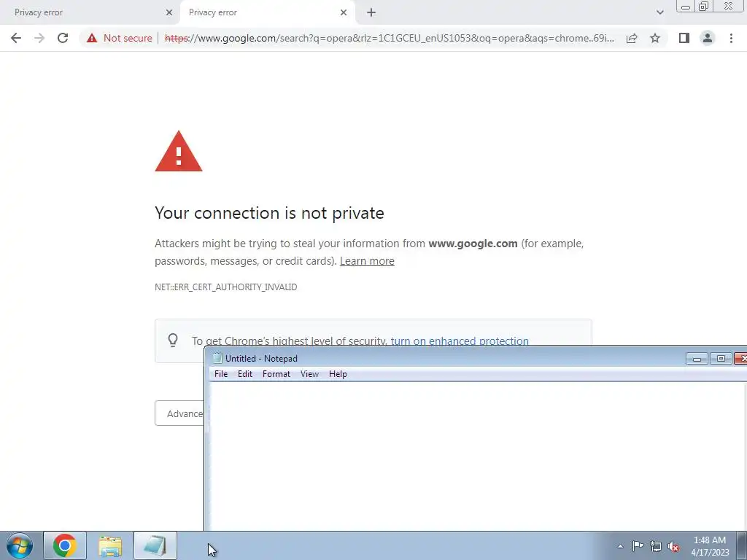Image resolution: width=747 pixels, height=560 pixels.
Task: Click the Notepad taskbar button
Action: [155, 545]
